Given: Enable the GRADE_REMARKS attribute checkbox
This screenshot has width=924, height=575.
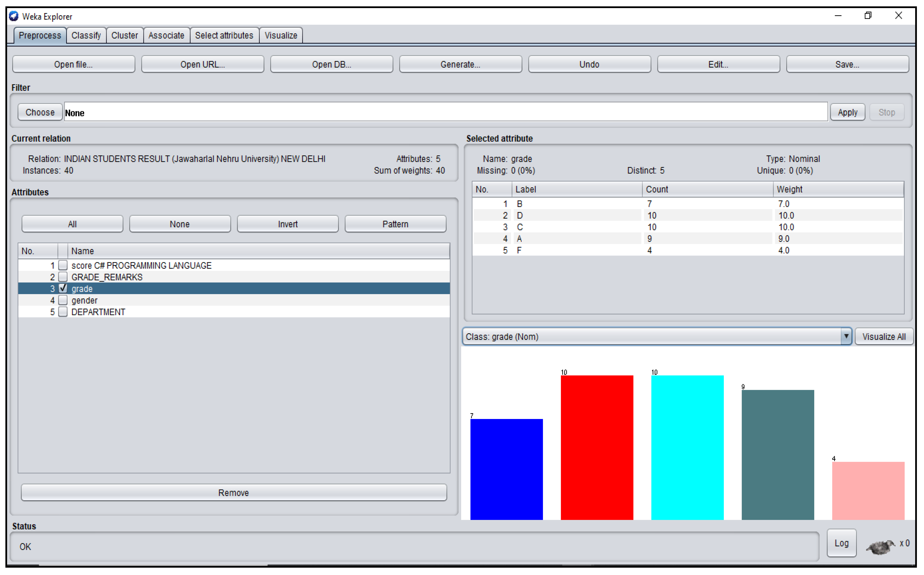Looking at the screenshot, I should [63, 277].
